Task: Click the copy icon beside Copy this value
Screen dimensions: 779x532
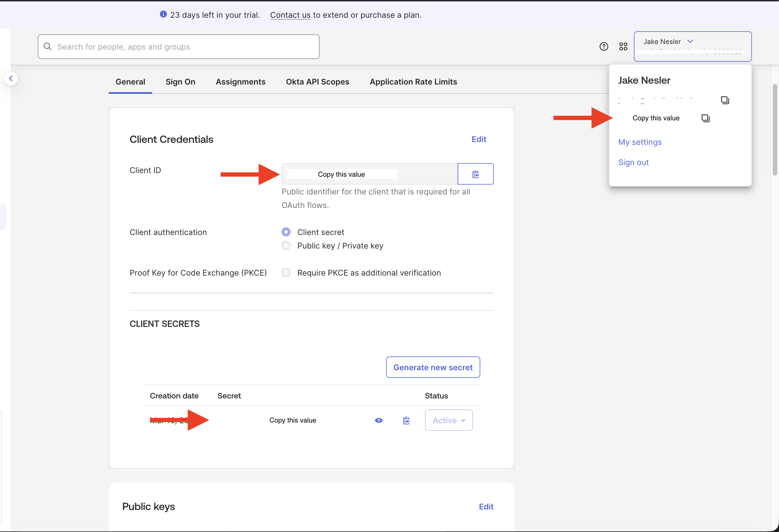Action: 705,118
